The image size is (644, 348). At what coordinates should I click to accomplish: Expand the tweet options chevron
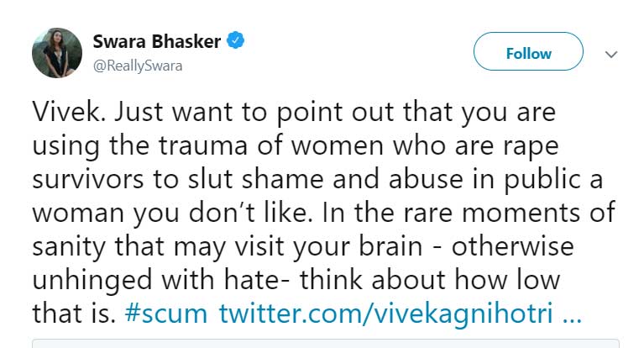click(x=611, y=54)
